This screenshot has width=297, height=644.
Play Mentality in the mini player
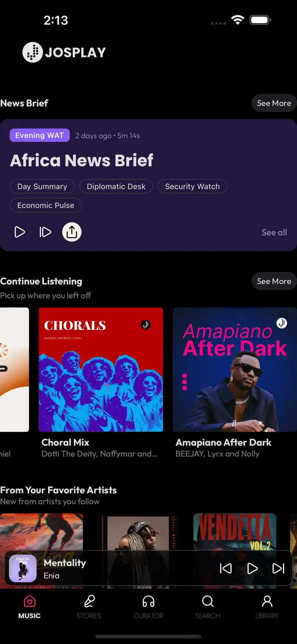(252, 568)
